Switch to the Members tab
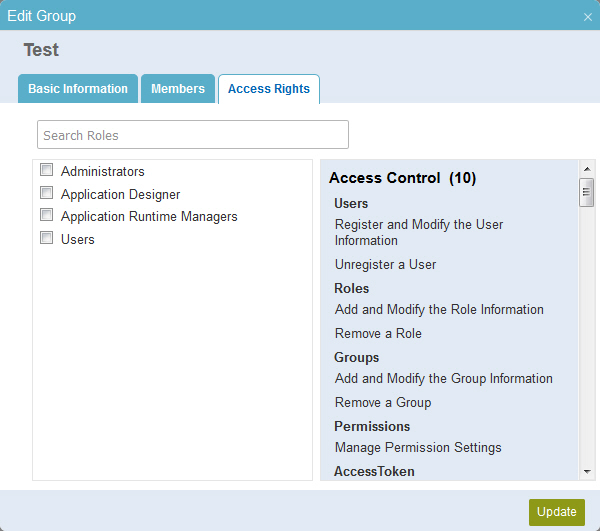This screenshot has width=600, height=531. click(178, 89)
